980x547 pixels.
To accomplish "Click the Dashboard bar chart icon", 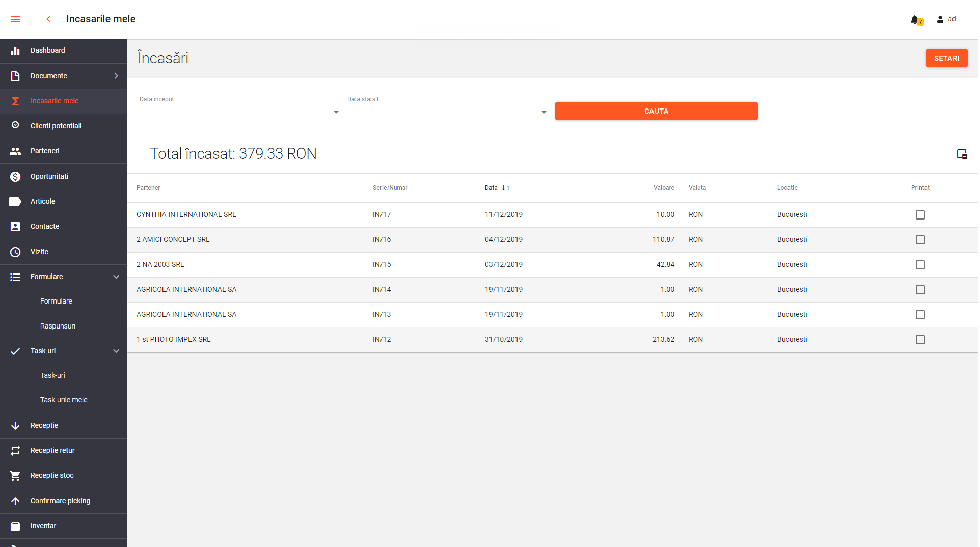I will (x=15, y=51).
